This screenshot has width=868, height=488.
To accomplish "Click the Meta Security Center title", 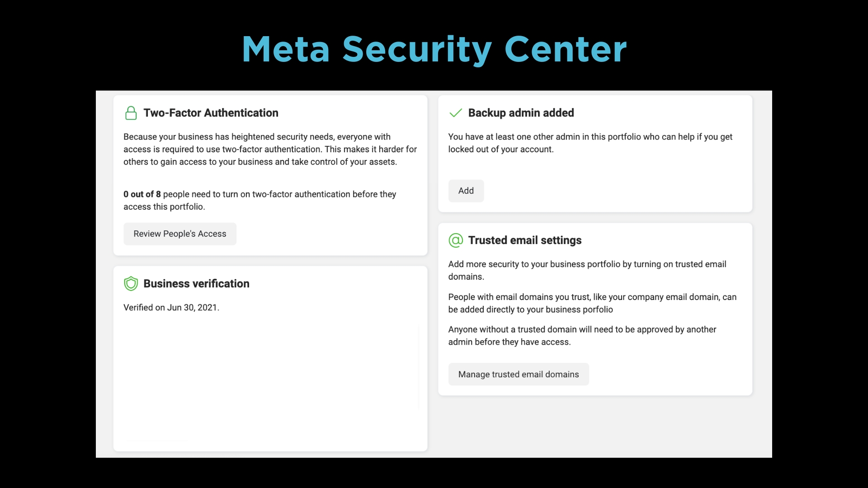I will pyautogui.click(x=434, y=49).
